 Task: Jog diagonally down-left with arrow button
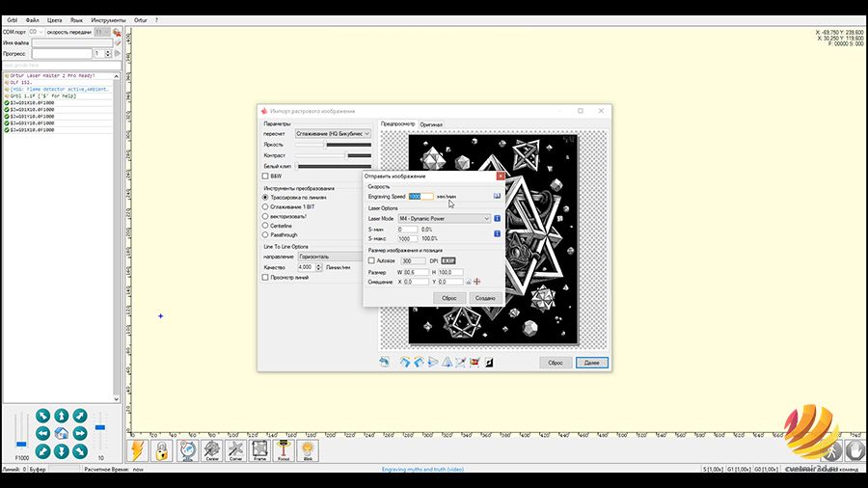[x=43, y=451]
